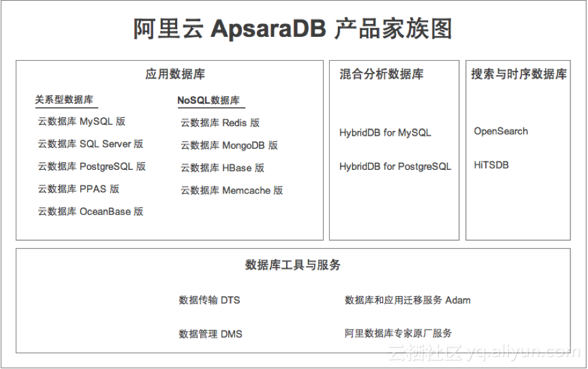The width and height of the screenshot is (588, 369).
Task: Select HybridDB for PostgreSQL
Action: pos(395,166)
